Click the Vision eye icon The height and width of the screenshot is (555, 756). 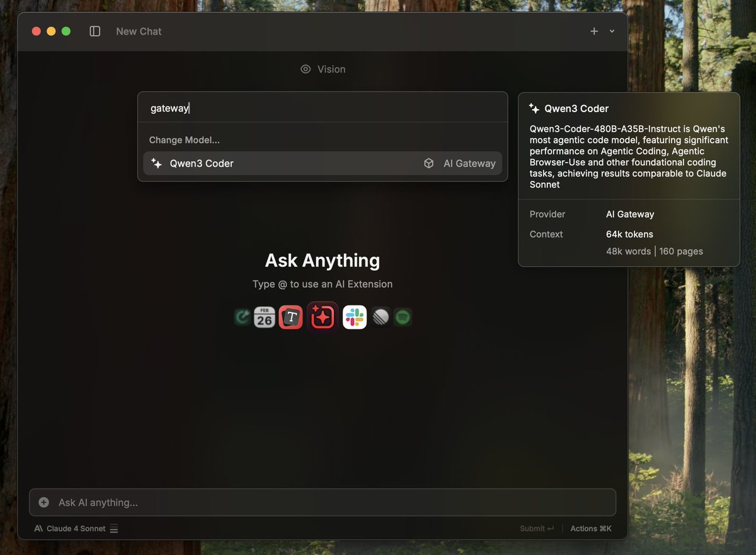tap(306, 69)
